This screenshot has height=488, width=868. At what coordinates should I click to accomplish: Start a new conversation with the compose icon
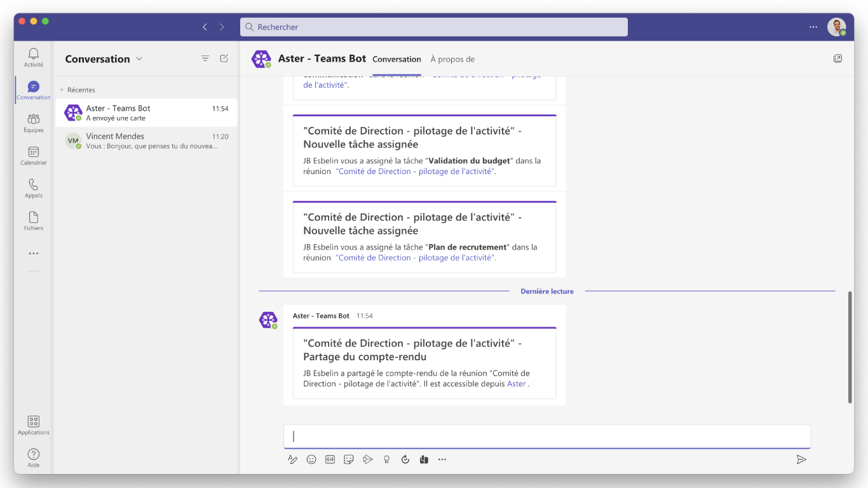click(x=224, y=58)
